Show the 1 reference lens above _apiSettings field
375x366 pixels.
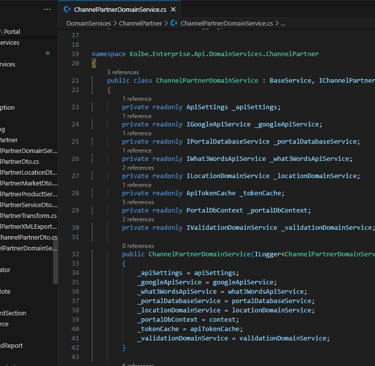pos(137,99)
